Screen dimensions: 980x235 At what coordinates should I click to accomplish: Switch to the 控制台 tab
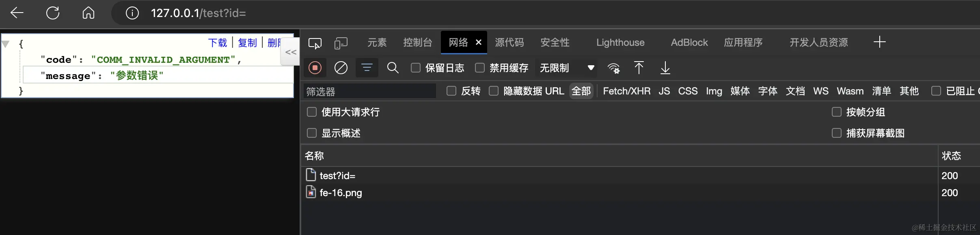click(417, 43)
